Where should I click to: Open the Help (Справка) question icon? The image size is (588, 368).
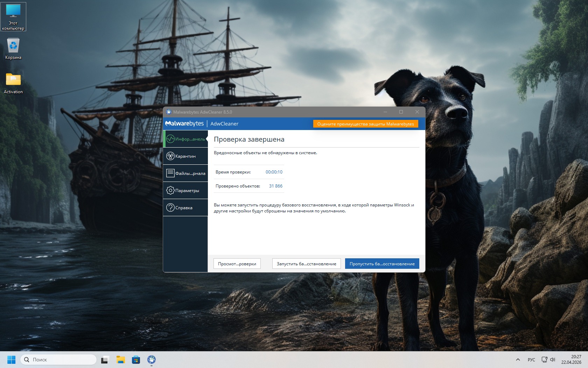[x=170, y=207]
